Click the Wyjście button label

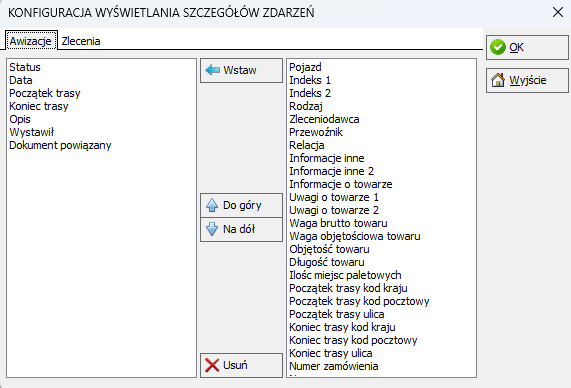pos(528,80)
